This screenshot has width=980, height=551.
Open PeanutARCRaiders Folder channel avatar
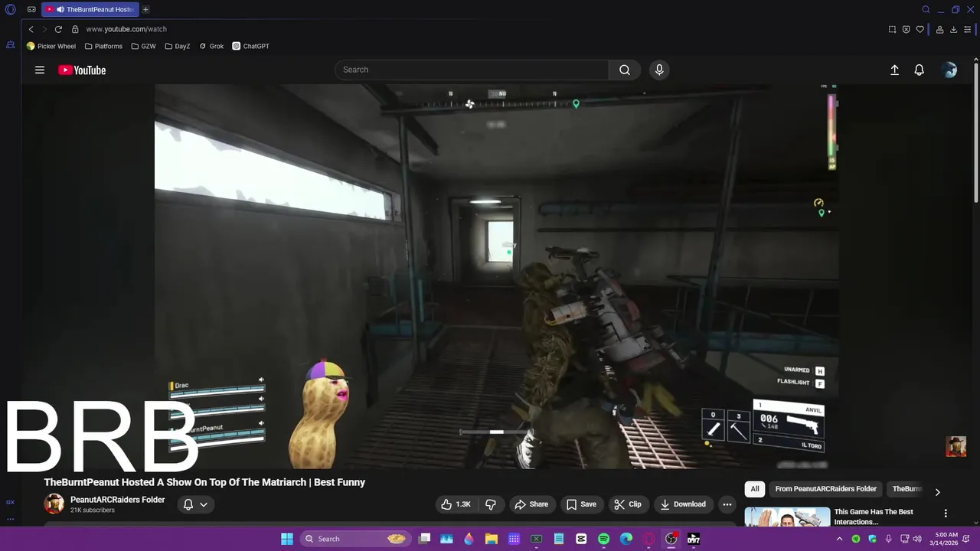click(54, 504)
